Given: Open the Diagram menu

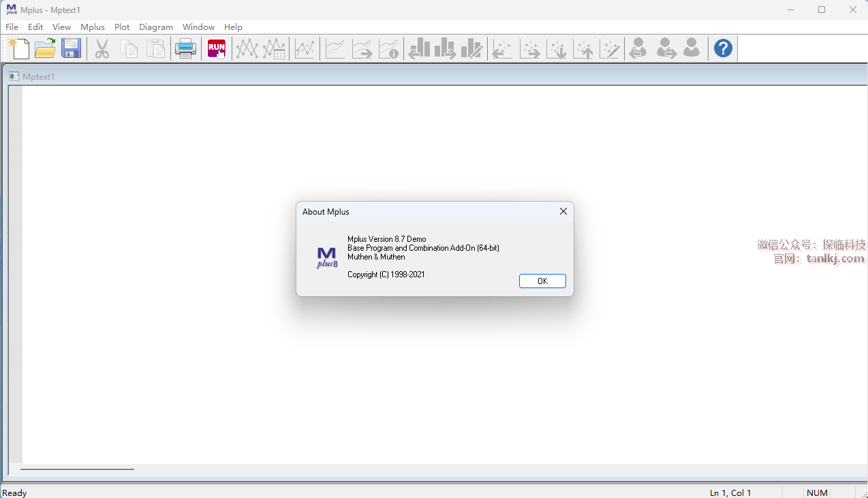Looking at the screenshot, I should pos(156,27).
